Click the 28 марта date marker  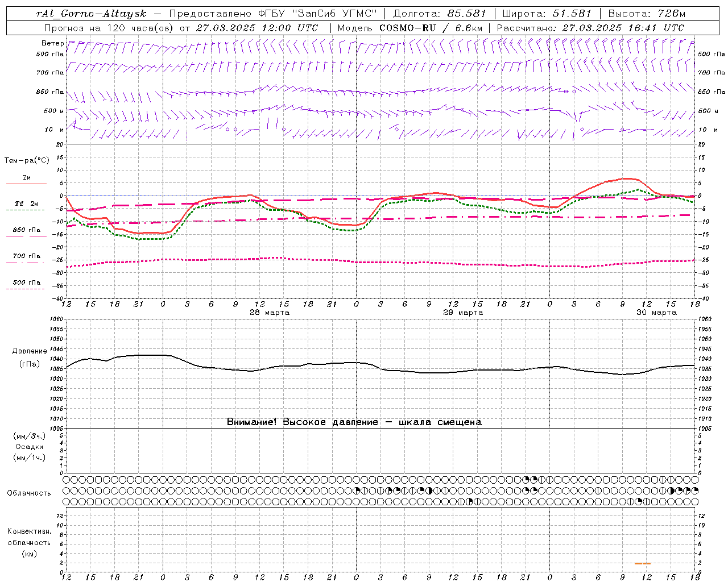click(269, 313)
